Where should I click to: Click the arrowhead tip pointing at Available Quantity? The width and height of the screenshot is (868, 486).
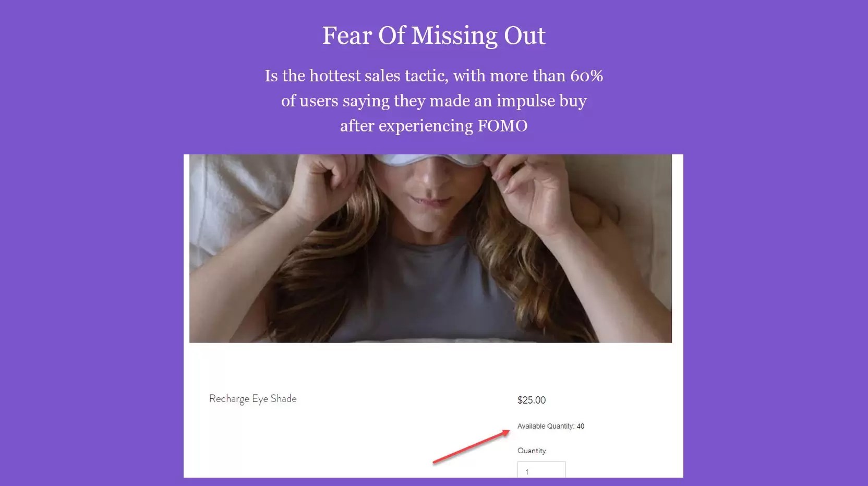pyautogui.click(x=509, y=431)
